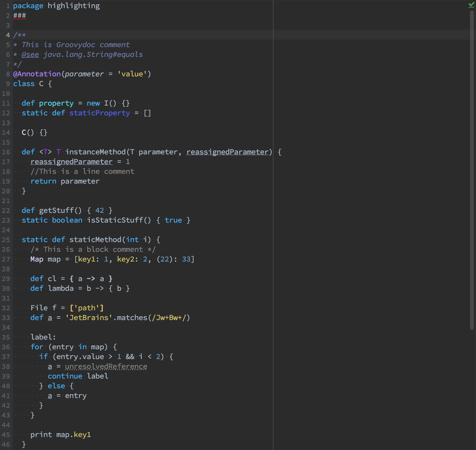Click 'reassignedParameter' on line 17
Screen dimensions: 476x450
coord(71,162)
